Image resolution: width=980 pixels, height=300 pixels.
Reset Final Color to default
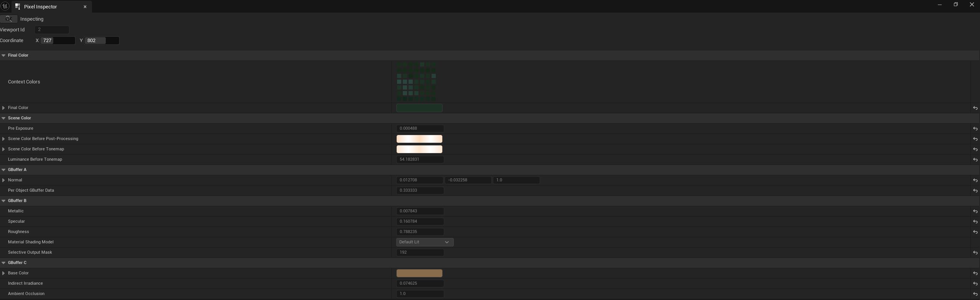[975, 108]
